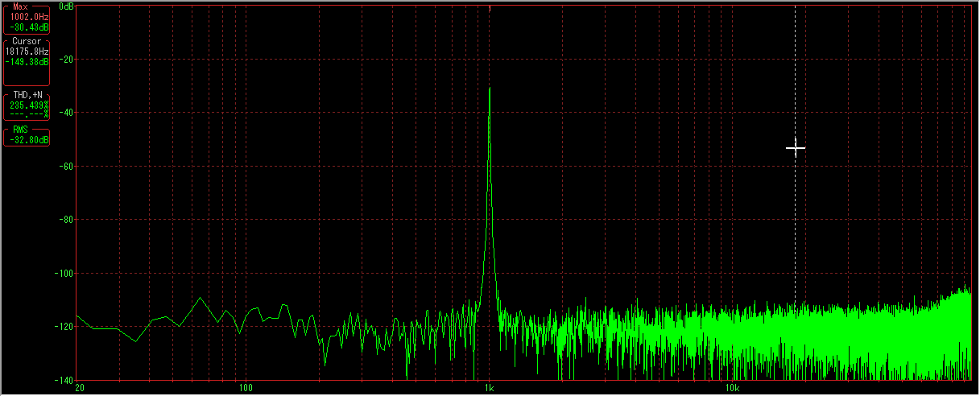The width and height of the screenshot is (980, 396).
Task: Click the Cursor panel title
Action: 27,42
